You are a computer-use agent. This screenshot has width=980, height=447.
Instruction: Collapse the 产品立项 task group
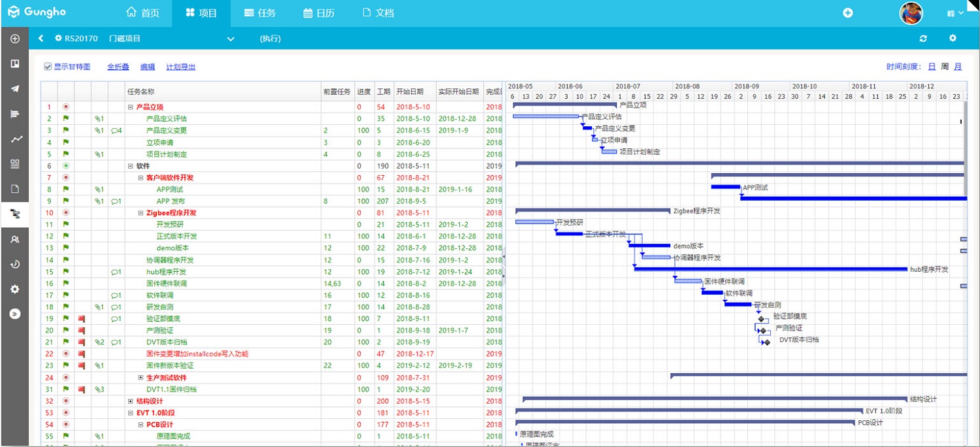tap(131, 107)
